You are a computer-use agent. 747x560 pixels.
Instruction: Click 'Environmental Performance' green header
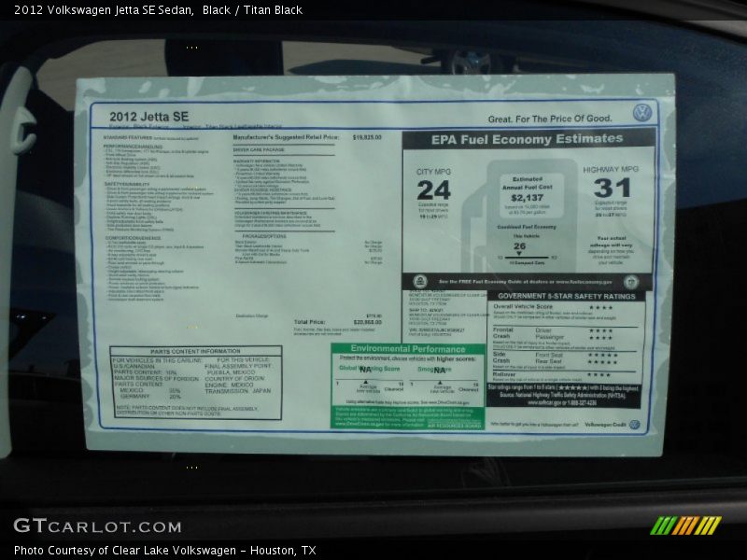point(408,348)
